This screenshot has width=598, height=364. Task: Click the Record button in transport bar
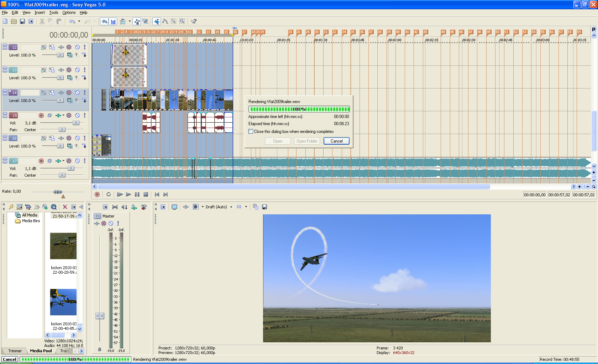[97, 194]
